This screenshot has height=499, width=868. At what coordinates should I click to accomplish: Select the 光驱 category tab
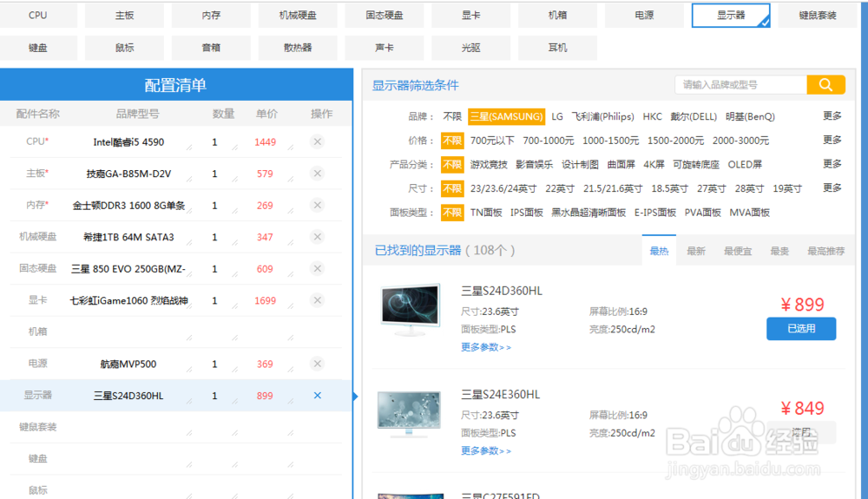tap(471, 48)
